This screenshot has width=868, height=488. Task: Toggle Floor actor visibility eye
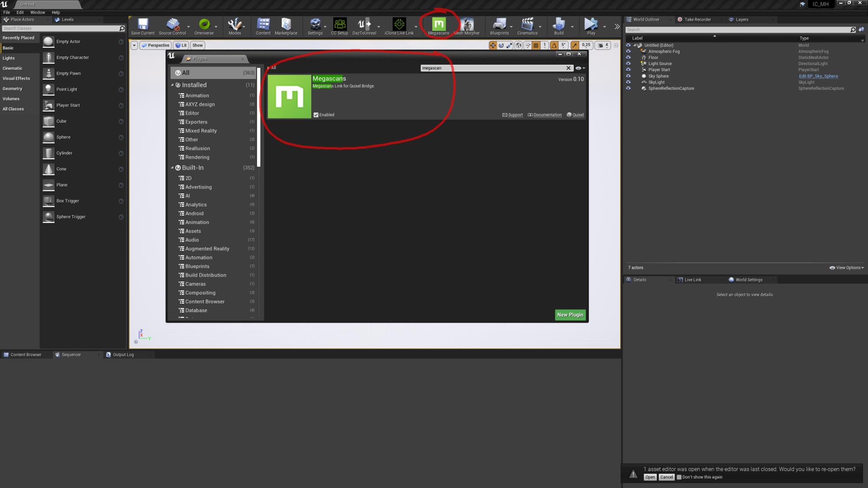[x=628, y=57]
